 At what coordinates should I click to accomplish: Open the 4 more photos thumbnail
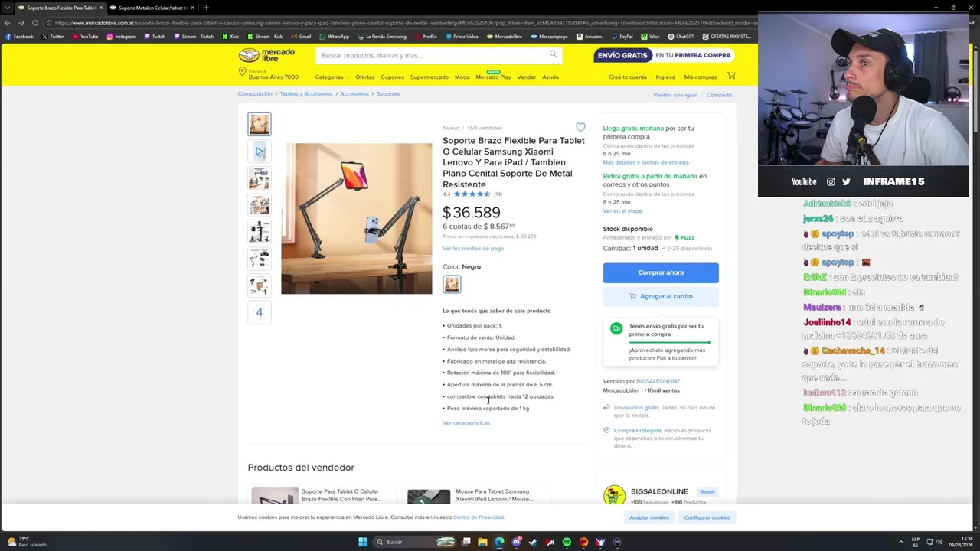(x=259, y=312)
